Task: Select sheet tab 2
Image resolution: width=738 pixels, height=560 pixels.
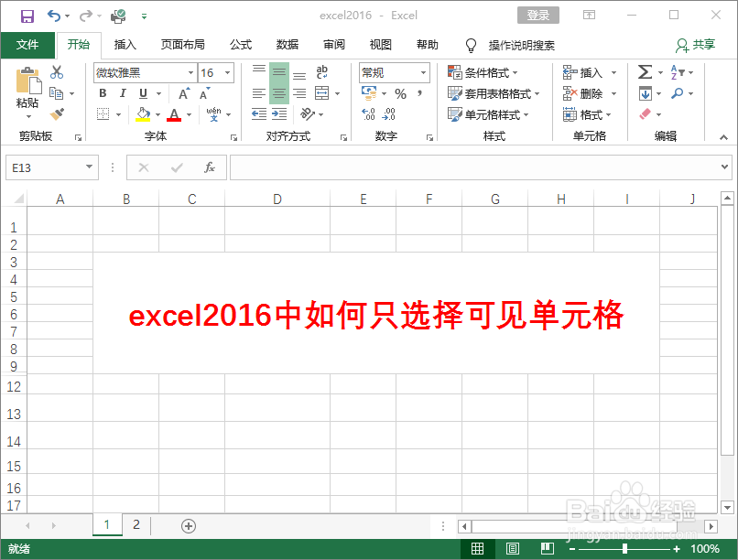Action: [x=136, y=524]
